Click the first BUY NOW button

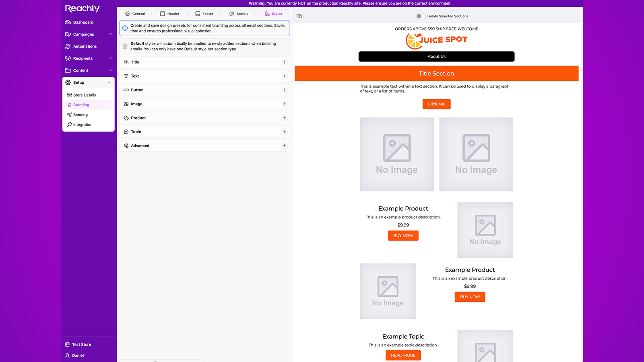pyautogui.click(x=403, y=236)
